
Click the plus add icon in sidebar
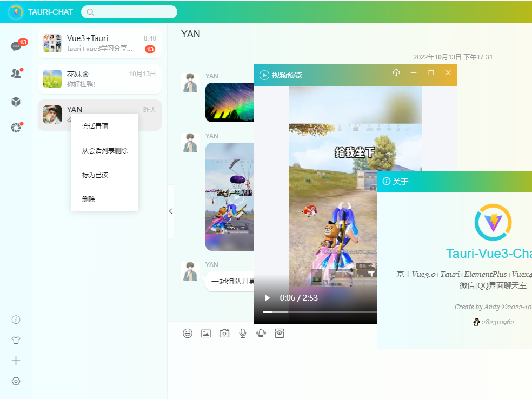[x=16, y=361]
